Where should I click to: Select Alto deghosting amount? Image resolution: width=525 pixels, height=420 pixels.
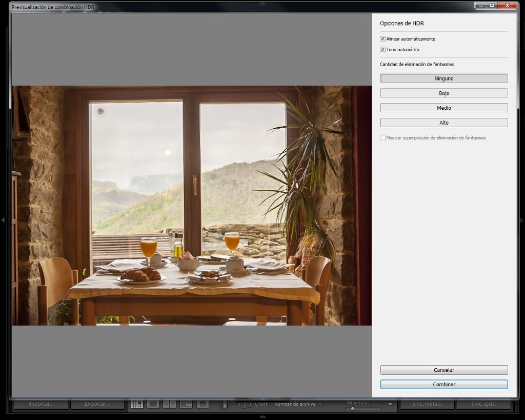click(444, 123)
